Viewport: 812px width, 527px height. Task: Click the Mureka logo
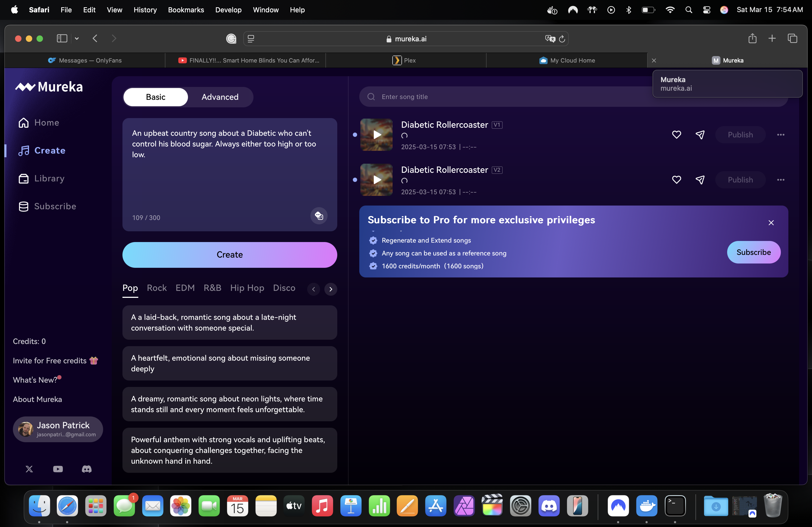[x=49, y=87]
